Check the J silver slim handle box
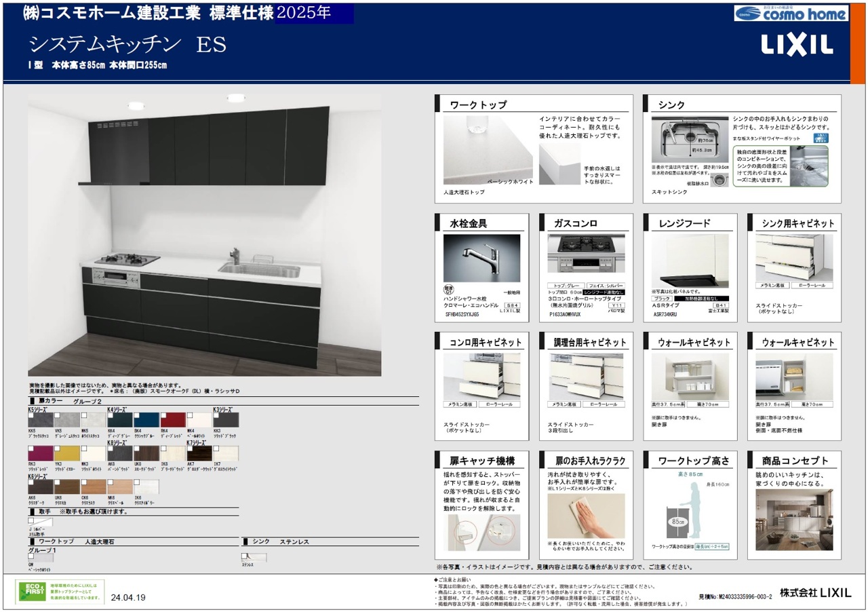 coord(31,520)
